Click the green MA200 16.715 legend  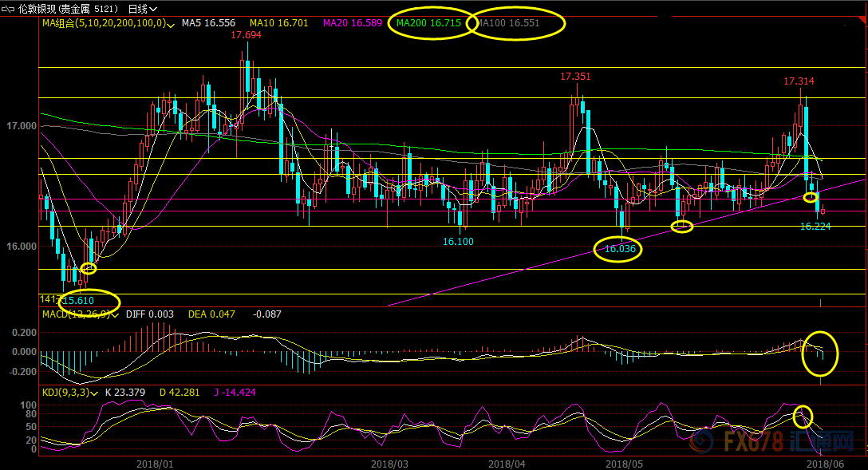point(428,23)
